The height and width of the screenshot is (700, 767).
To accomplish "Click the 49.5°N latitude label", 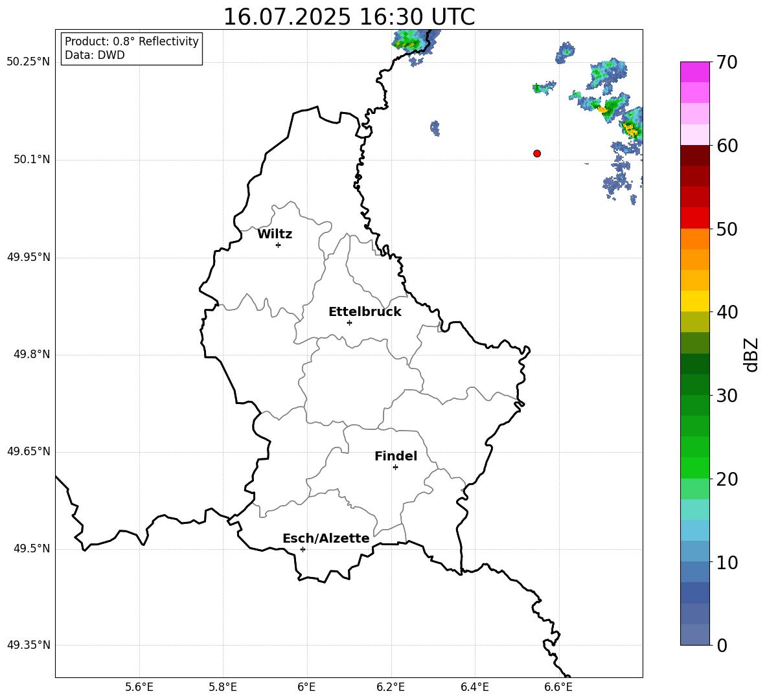I will click(32, 548).
